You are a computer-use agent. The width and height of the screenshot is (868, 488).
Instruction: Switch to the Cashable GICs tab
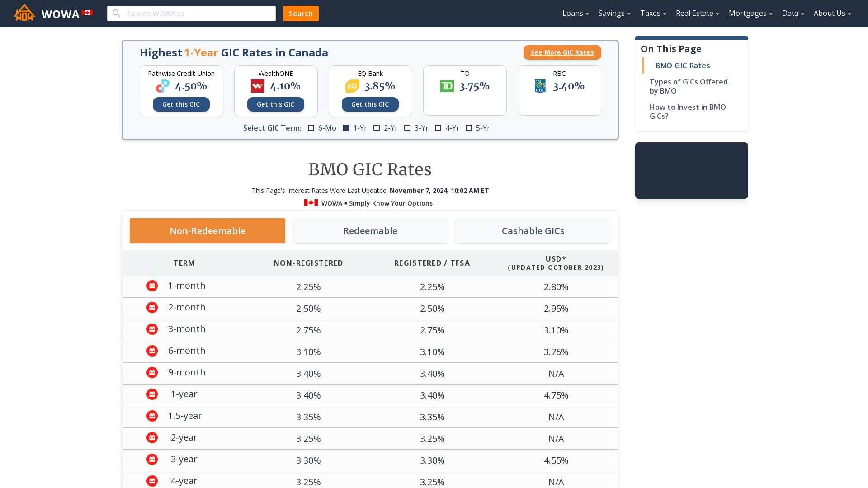533,231
